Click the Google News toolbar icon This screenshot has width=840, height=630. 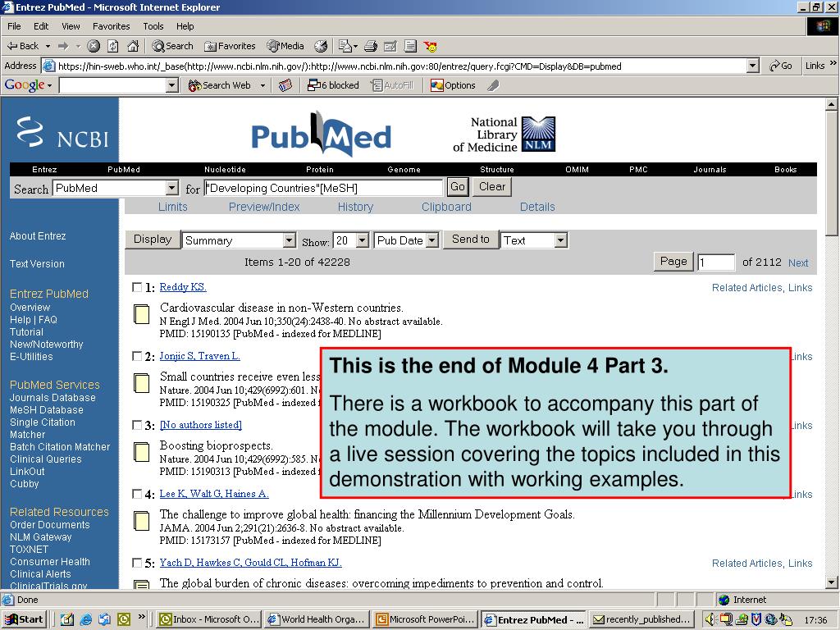tap(285, 85)
